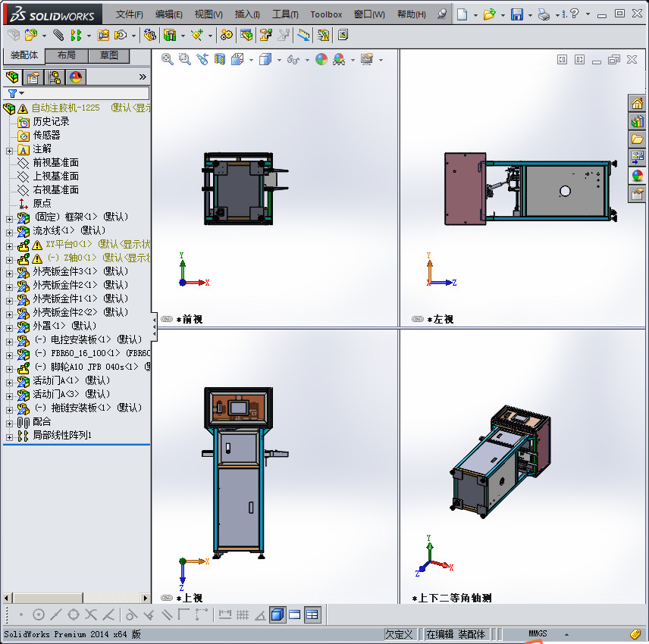Expand the 外罩<1> node
This screenshot has height=644, width=649.
pos(9,328)
